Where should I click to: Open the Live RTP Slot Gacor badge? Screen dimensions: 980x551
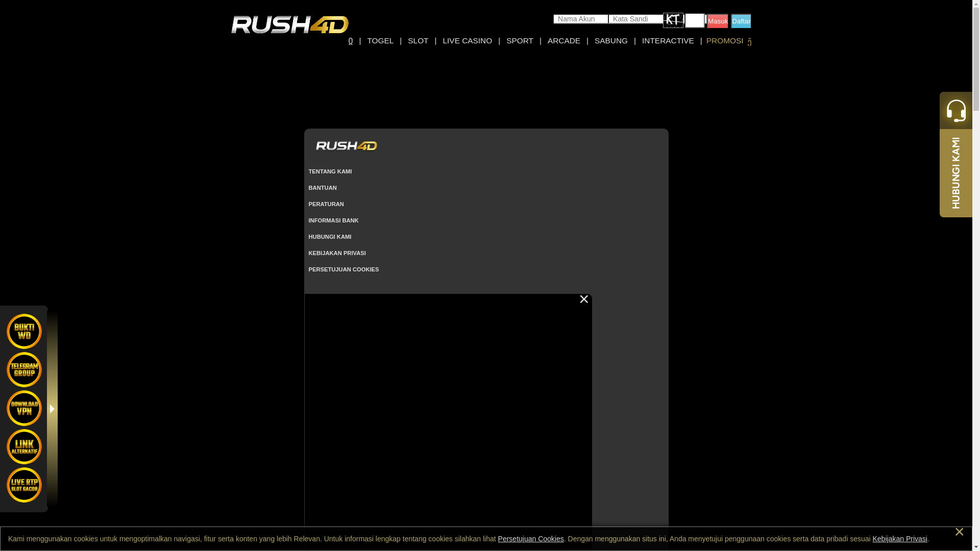tap(24, 485)
